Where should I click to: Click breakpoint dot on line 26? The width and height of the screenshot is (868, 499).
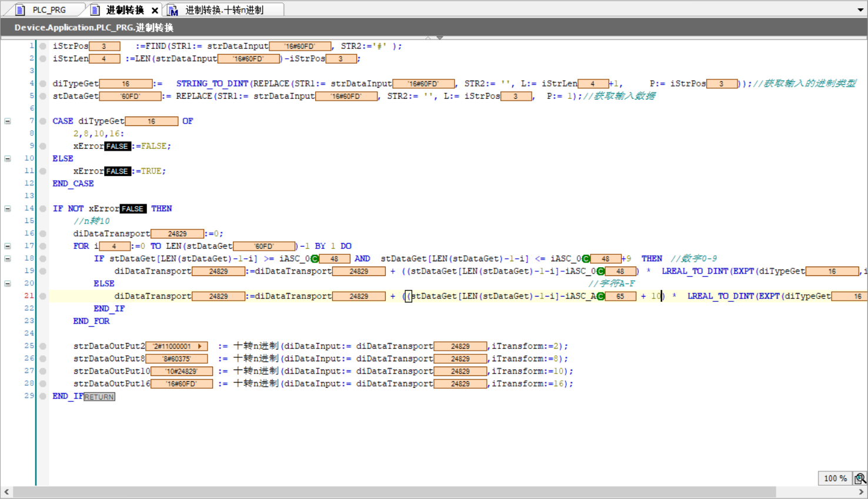coord(43,358)
